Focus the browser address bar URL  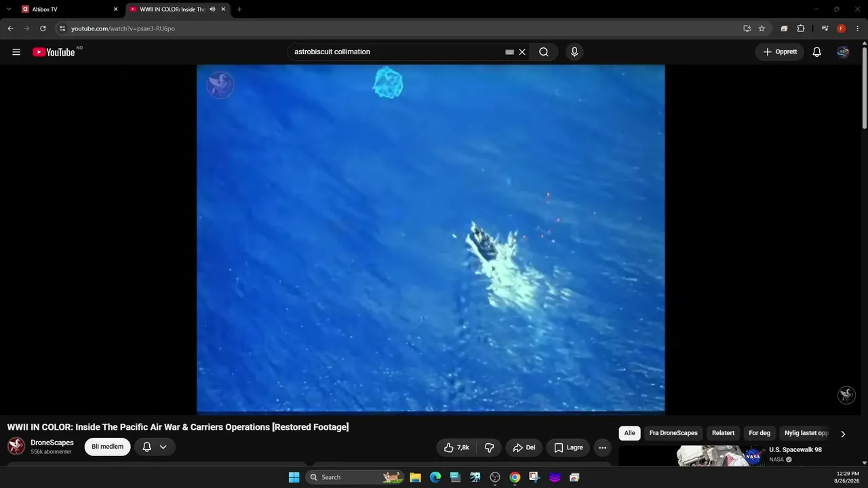[123, 28]
